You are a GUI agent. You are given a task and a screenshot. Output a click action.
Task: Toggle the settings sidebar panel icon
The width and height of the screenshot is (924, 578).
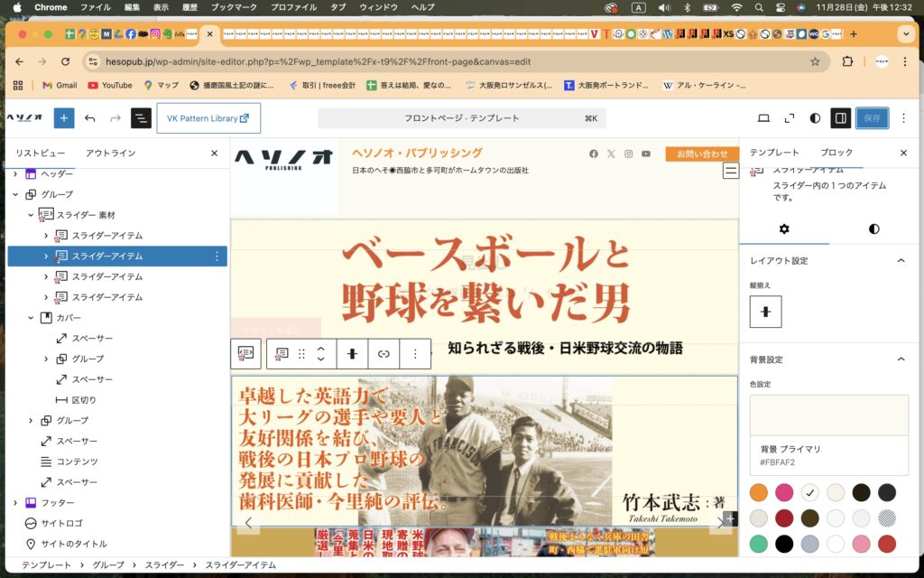click(x=840, y=118)
